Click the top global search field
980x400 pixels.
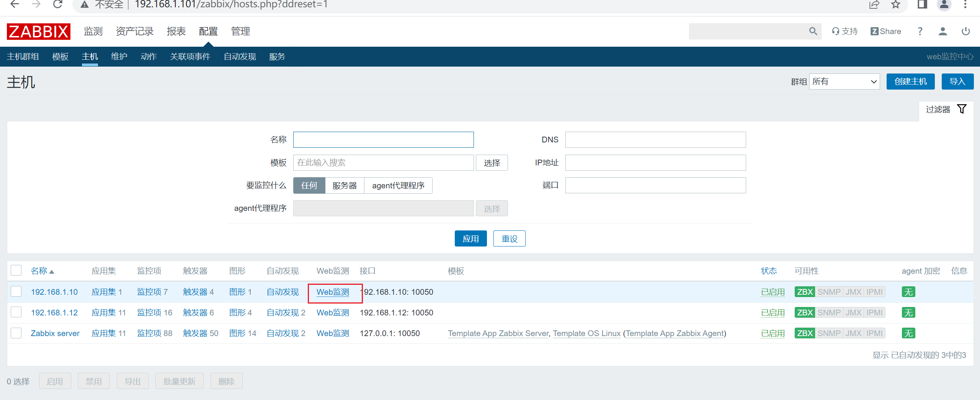[749, 31]
